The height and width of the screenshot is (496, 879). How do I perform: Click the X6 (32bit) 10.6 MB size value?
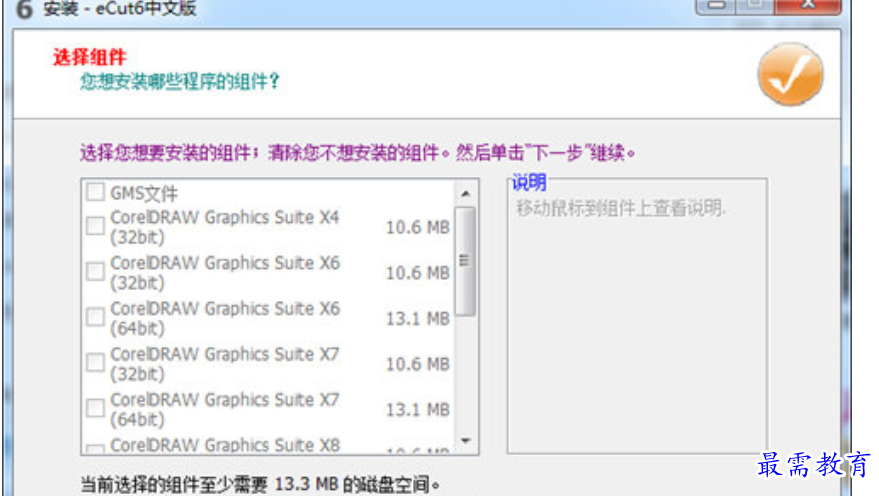[418, 273]
